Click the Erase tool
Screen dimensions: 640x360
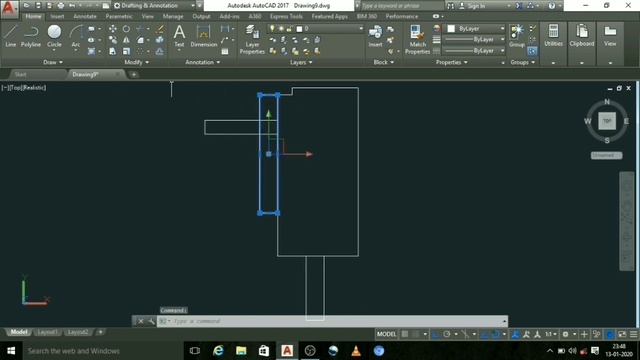click(160, 29)
